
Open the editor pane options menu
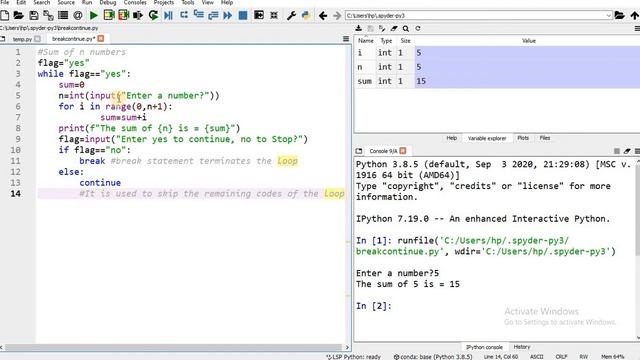click(346, 39)
